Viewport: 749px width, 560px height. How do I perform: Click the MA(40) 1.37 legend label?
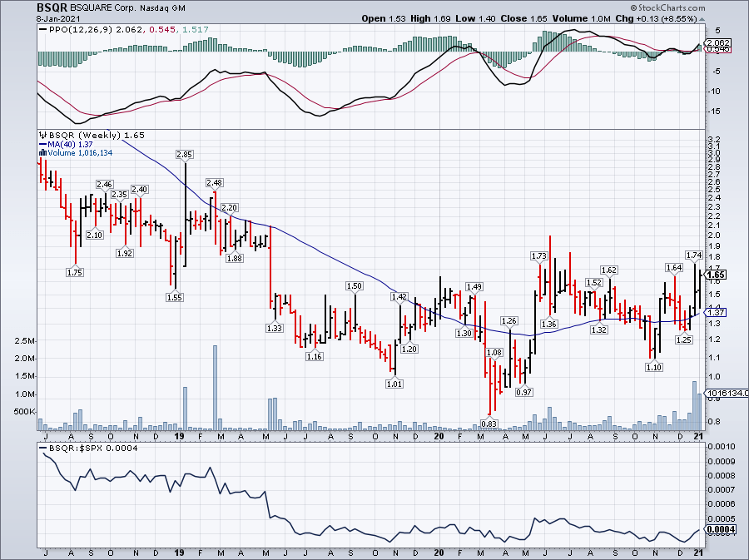click(70, 144)
